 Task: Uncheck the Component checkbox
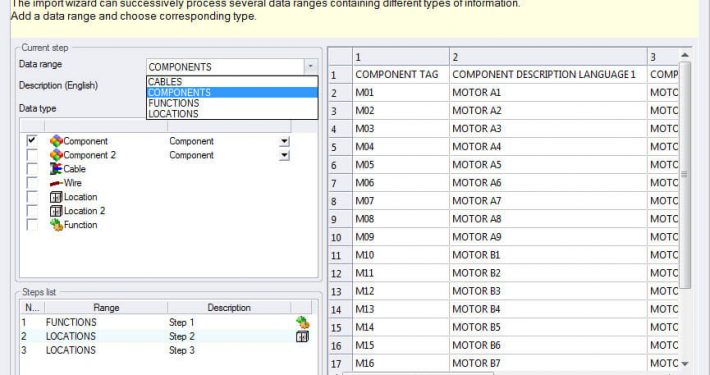32,140
